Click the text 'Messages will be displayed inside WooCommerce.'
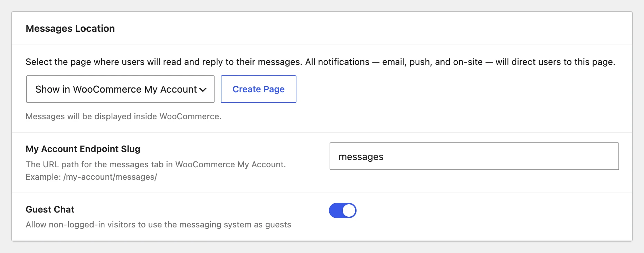Viewport: 644px width, 253px height. point(123,116)
